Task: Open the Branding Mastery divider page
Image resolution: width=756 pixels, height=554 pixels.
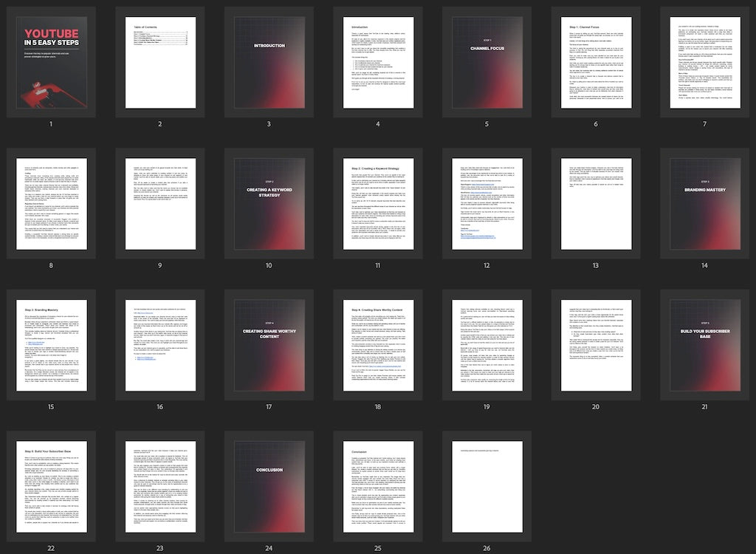Action: coord(704,203)
